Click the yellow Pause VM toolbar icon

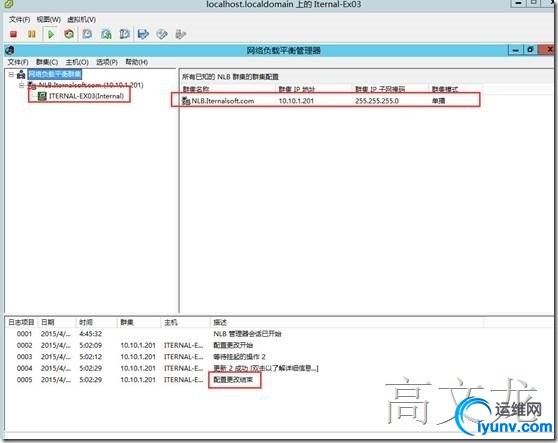32,34
